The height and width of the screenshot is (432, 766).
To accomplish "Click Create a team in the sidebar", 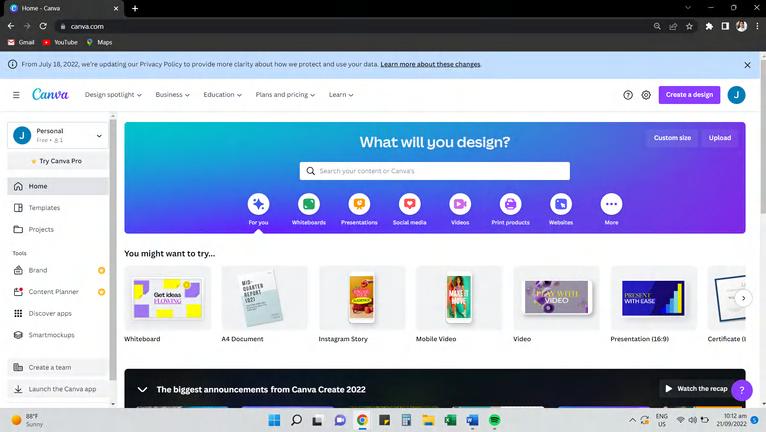I will tap(58, 367).
